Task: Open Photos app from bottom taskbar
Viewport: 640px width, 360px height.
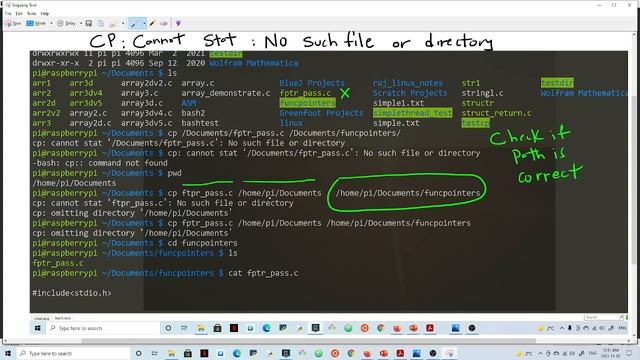Action: [416, 353]
